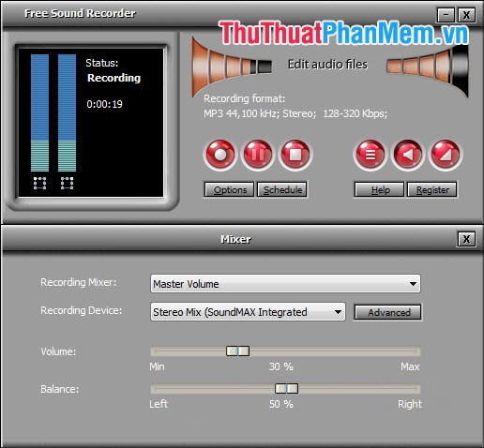Click the Recording status text
Screen dimensions: 484x448
113,78
